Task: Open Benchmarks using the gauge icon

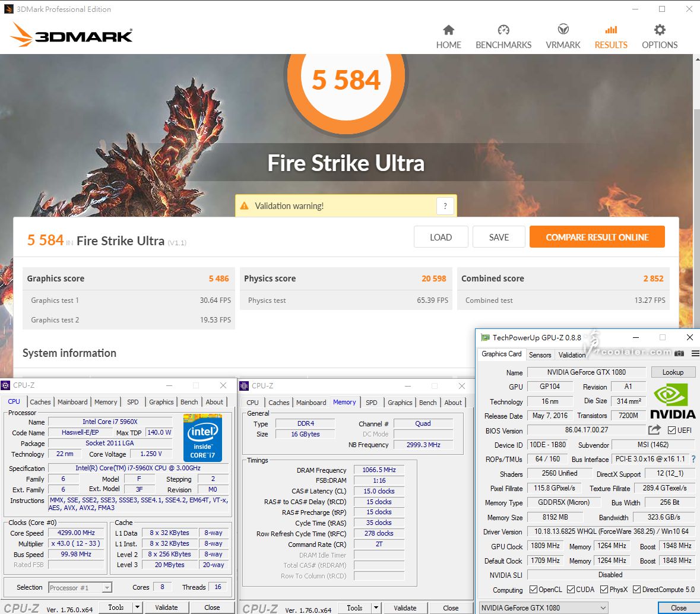Action: tap(503, 30)
